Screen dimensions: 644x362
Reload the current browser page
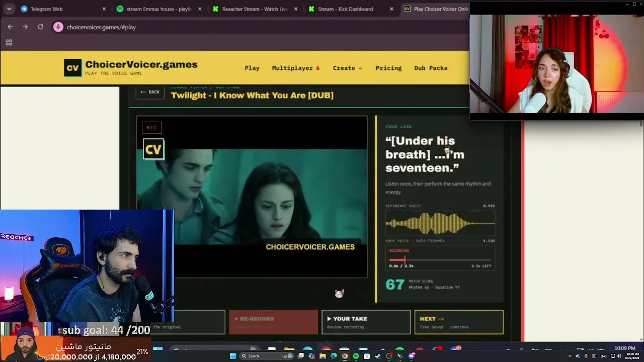40,27
